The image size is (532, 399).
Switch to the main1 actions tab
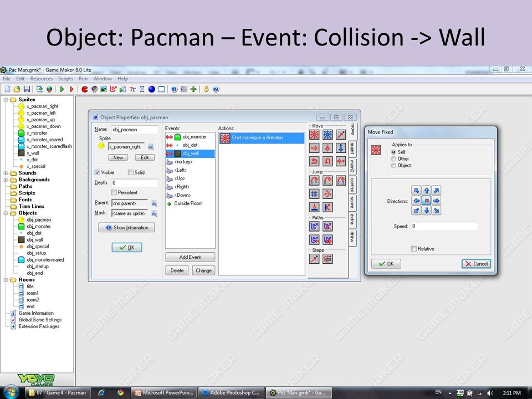coord(352,149)
